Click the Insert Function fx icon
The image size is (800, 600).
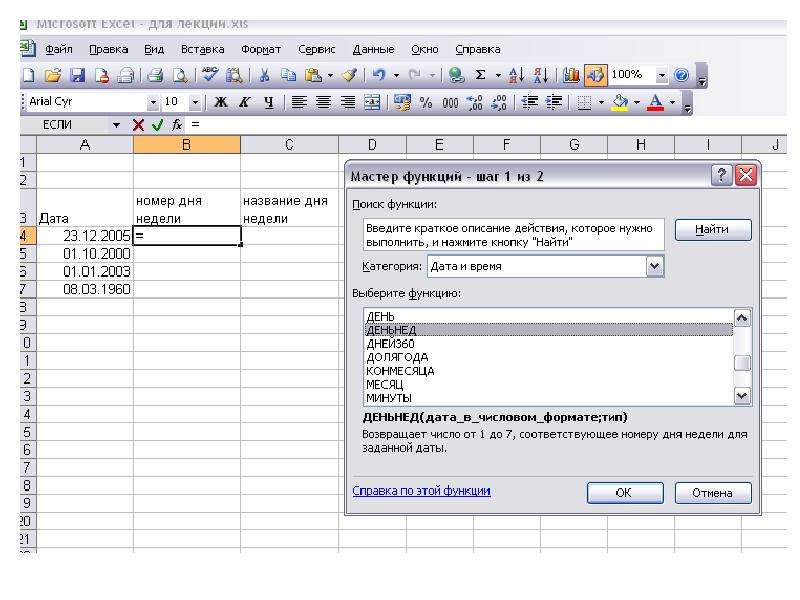coord(177,124)
